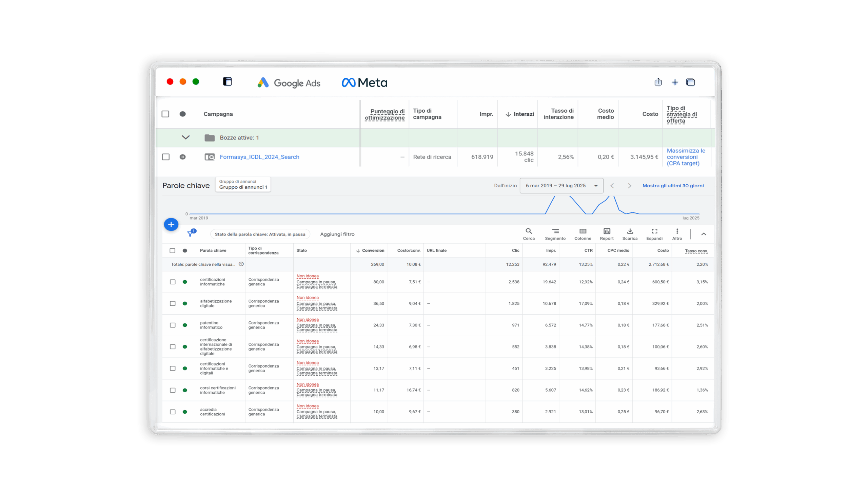Click the blue plus add button
Image resolution: width=868 pixels, height=489 pixels.
[171, 224]
